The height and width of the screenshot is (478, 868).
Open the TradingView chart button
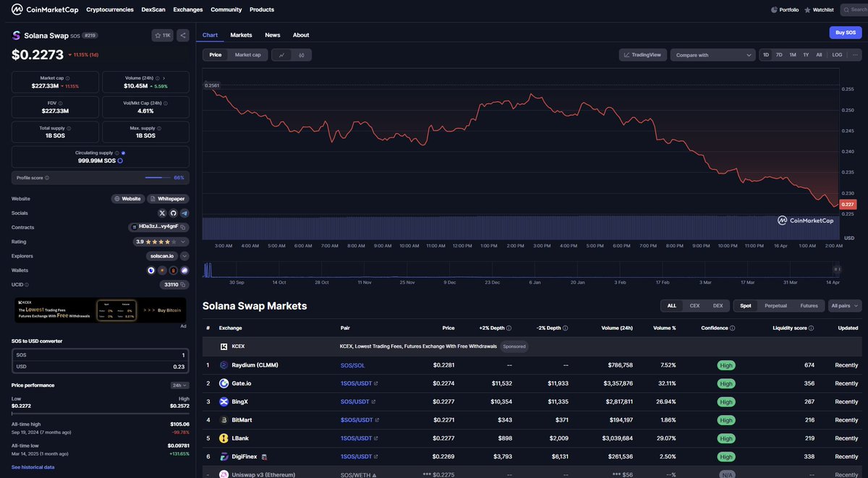pyautogui.click(x=643, y=55)
